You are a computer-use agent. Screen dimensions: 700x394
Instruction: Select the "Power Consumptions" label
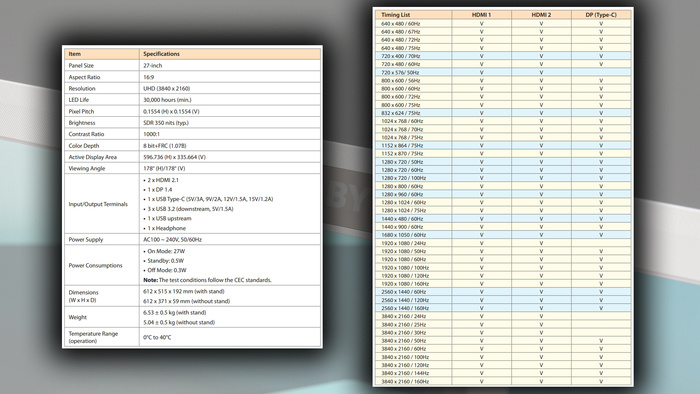point(96,265)
